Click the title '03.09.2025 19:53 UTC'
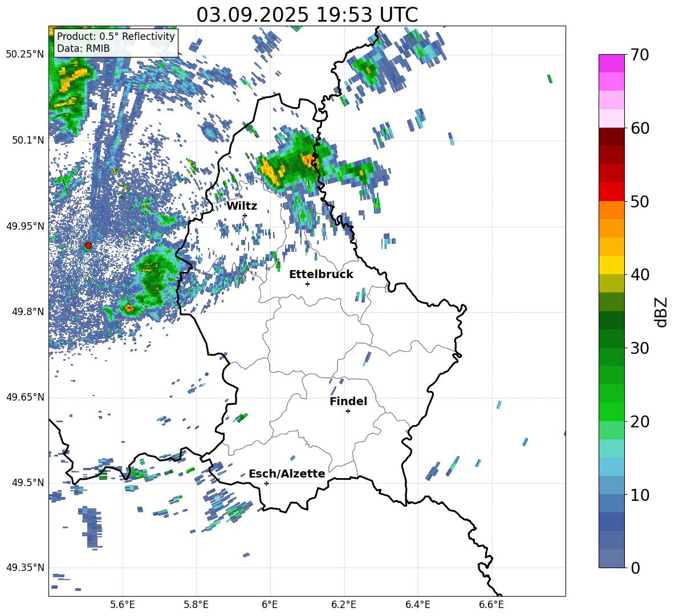Image resolution: width=675 pixels, height=616 pixels. pos(307,15)
